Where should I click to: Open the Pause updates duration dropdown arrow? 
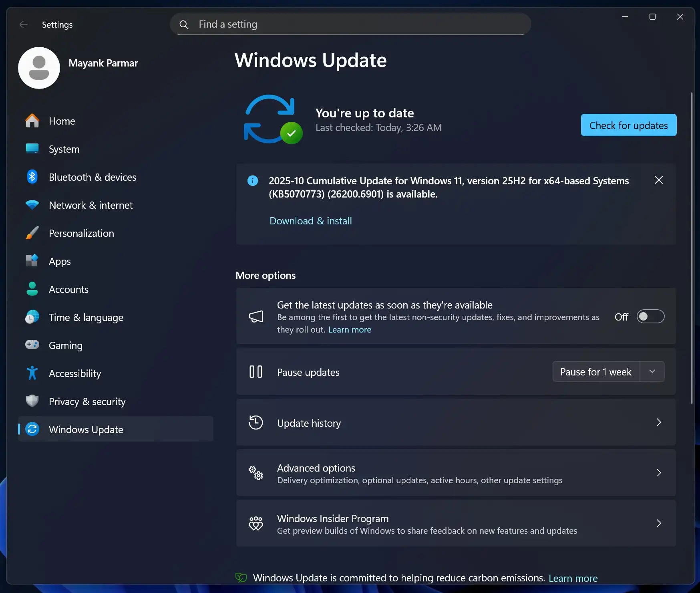coord(652,371)
